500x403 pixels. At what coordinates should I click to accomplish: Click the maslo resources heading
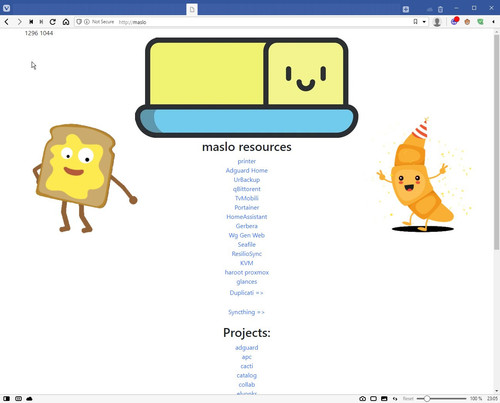tap(247, 147)
